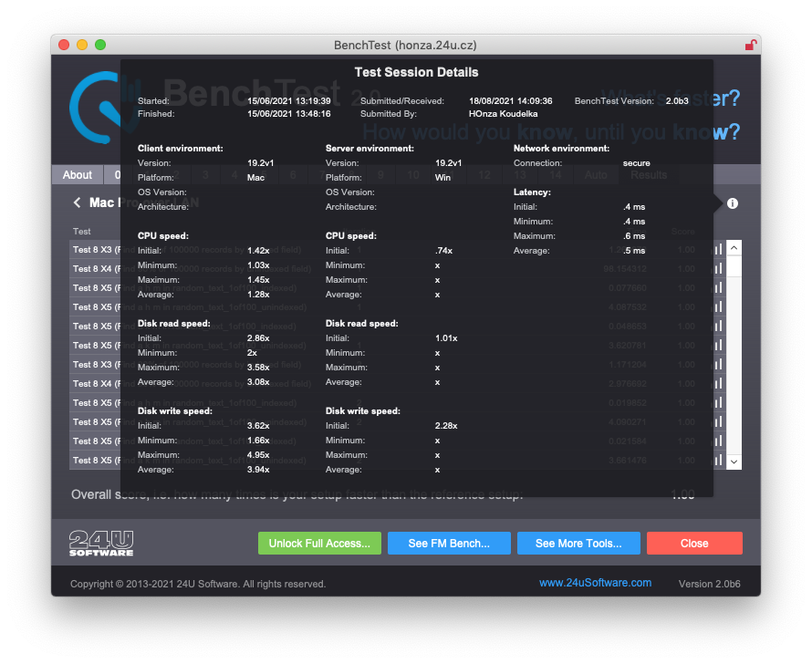Image resolution: width=812 pixels, height=664 pixels.
Task: Click the received time "18/08/2021 14:09:36"
Action: click(x=511, y=101)
